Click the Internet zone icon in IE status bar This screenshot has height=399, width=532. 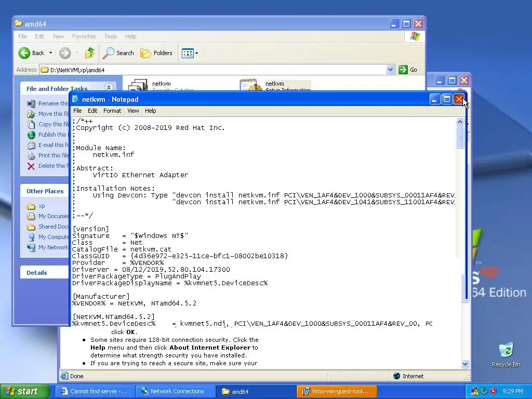(396, 376)
